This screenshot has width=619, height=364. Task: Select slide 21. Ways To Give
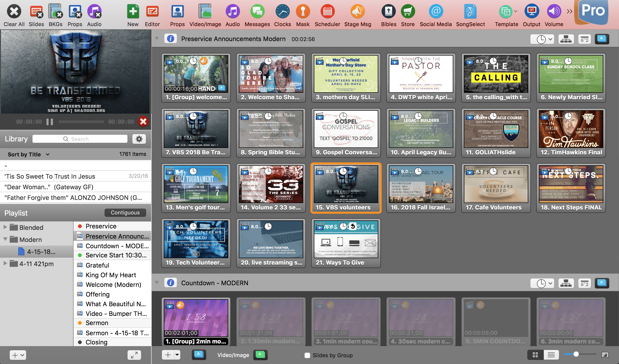346,243
